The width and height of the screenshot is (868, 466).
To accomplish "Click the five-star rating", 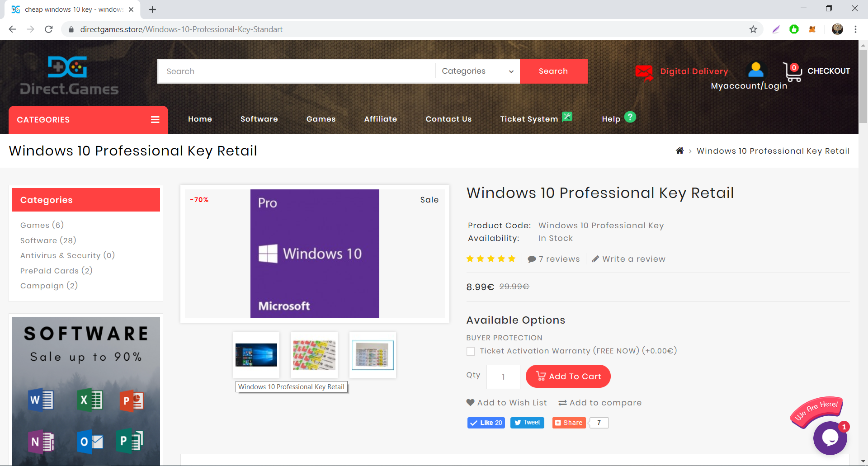I will coord(491,259).
